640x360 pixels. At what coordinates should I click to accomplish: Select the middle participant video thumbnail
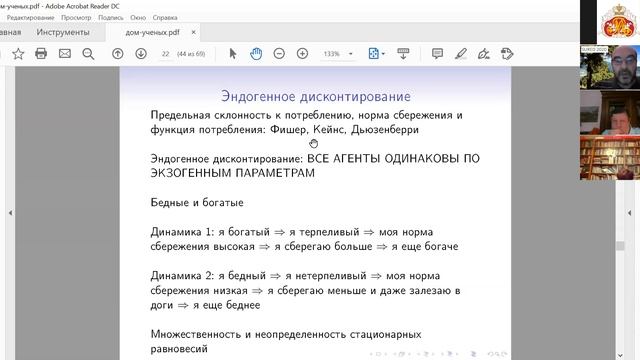click(610, 112)
